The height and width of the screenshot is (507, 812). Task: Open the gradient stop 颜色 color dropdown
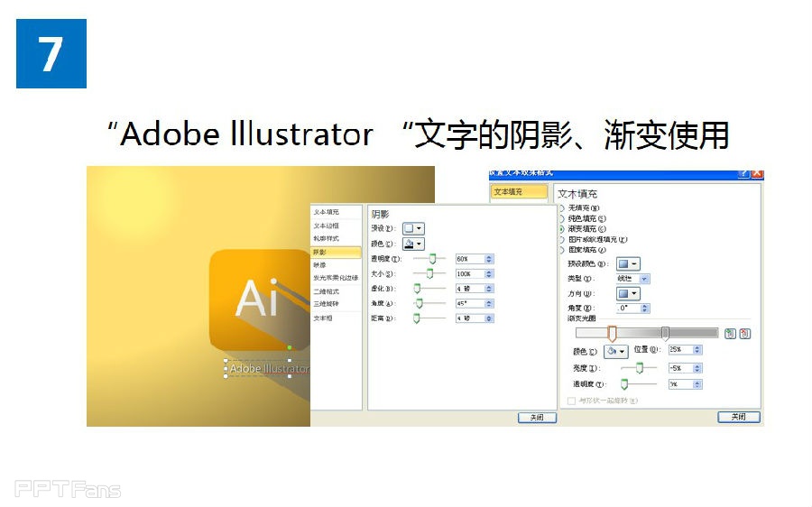click(615, 351)
